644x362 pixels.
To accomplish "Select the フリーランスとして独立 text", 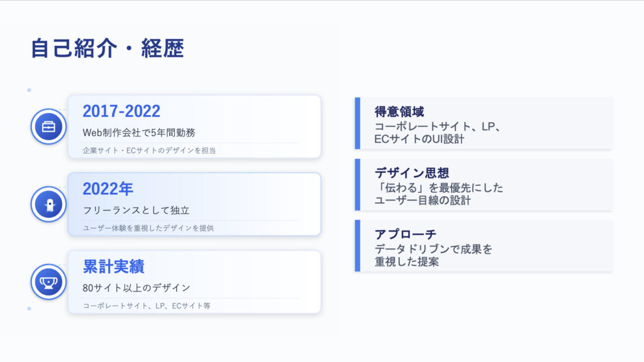I will (x=136, y=210).
